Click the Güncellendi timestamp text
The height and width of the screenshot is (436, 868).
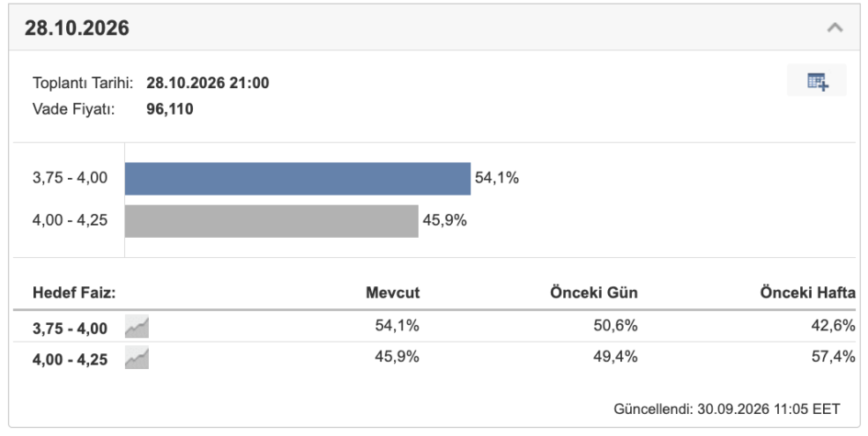tap(727, 408)
